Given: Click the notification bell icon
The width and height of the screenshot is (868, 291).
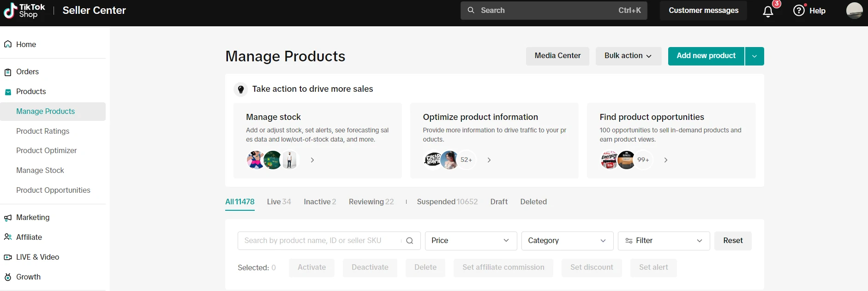Looking at the screenshot, I should pyautogui.click(x=768, y=12).
